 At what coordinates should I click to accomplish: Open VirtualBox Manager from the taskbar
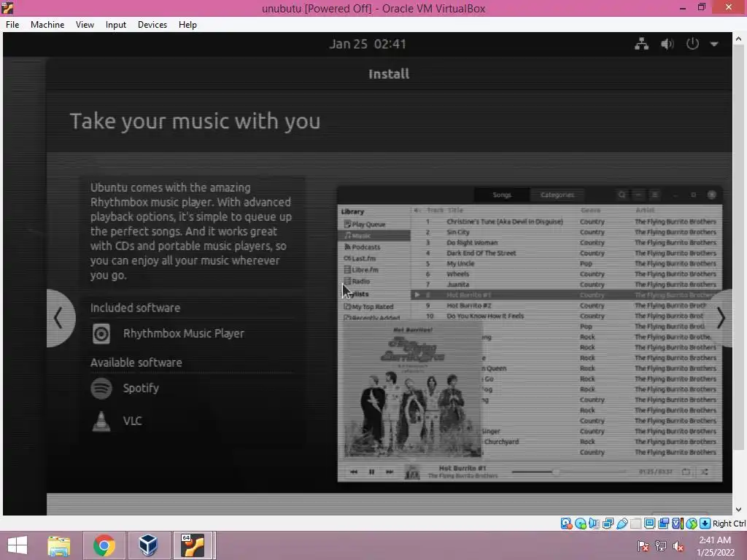point(148,545)
